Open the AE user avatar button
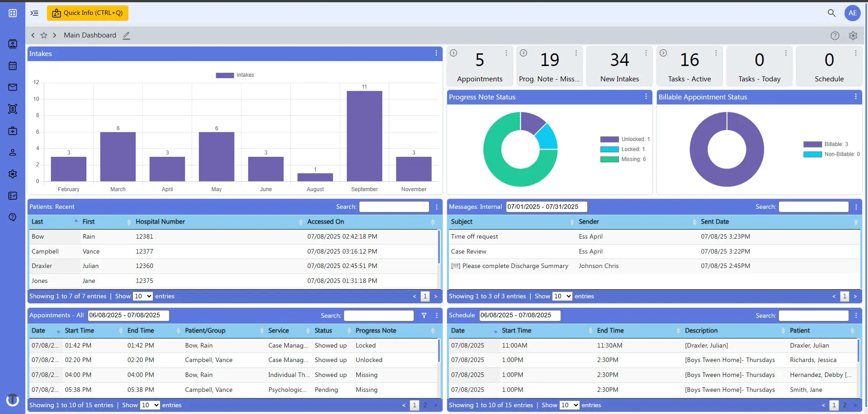 pyautogui.click(x=853, y=13)
